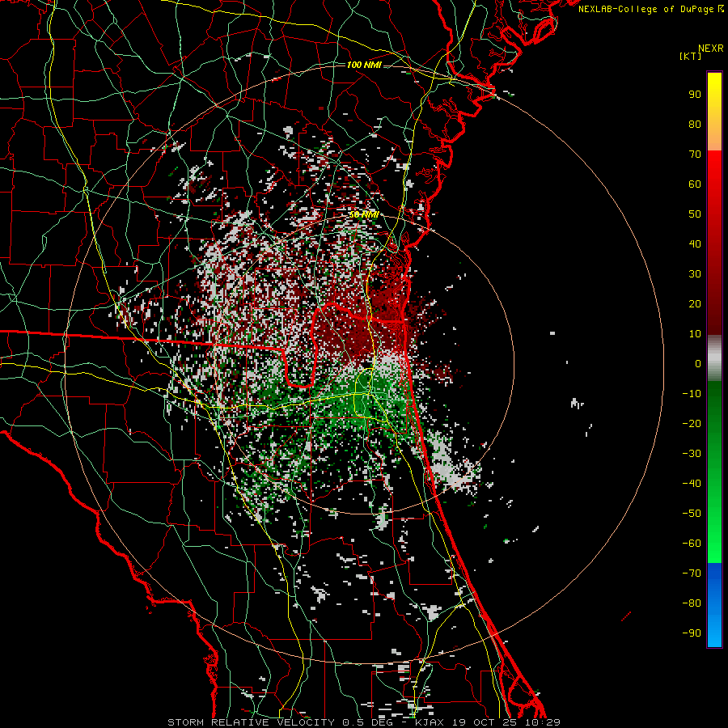Pick the gray zero-velocity segment of the color bar

point(714,358)
